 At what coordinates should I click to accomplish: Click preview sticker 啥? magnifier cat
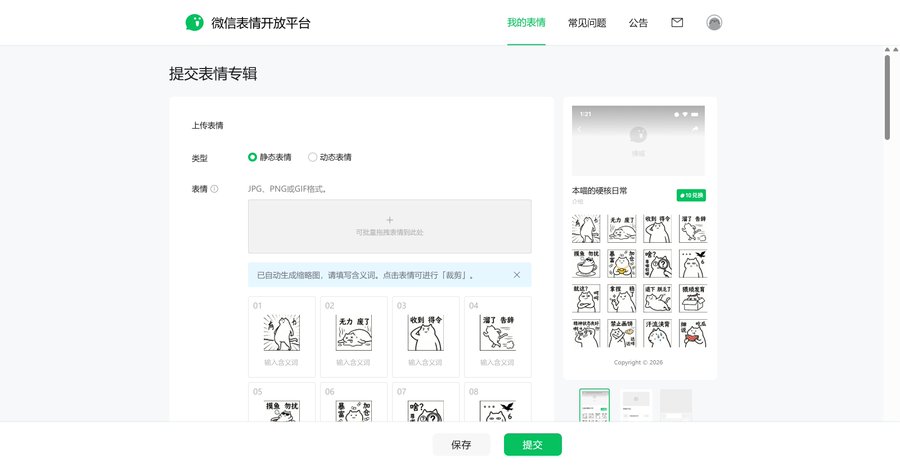(x=657, y=264)
